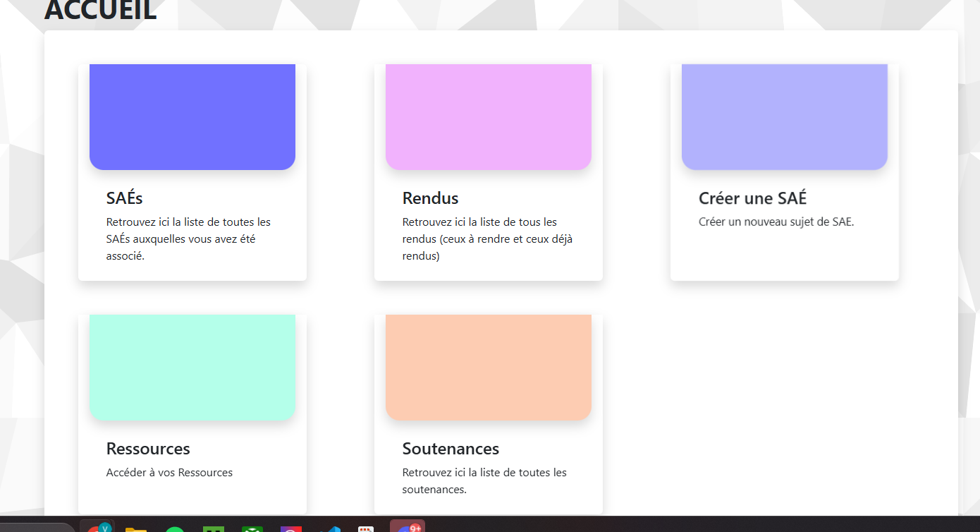Open File Explorer from the taskbar
This screenshot has height=532, width=980.
pyautogui.click(x=135, y=528)
